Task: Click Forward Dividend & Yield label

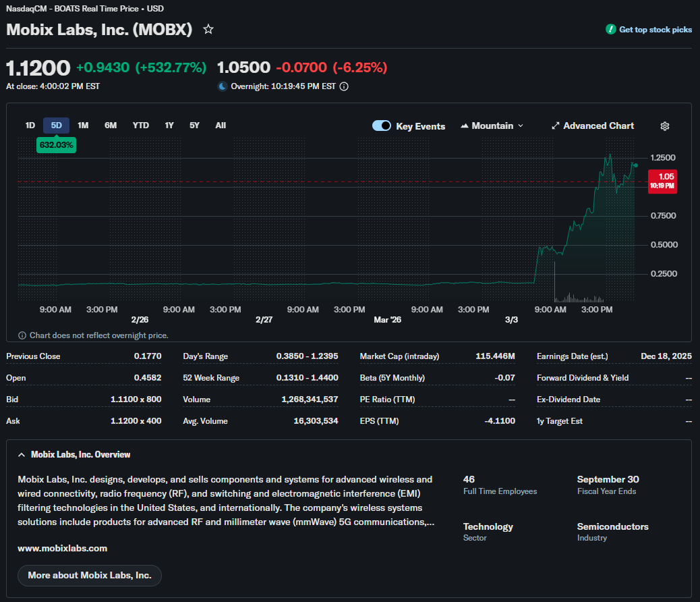Action: click(583, 378)
